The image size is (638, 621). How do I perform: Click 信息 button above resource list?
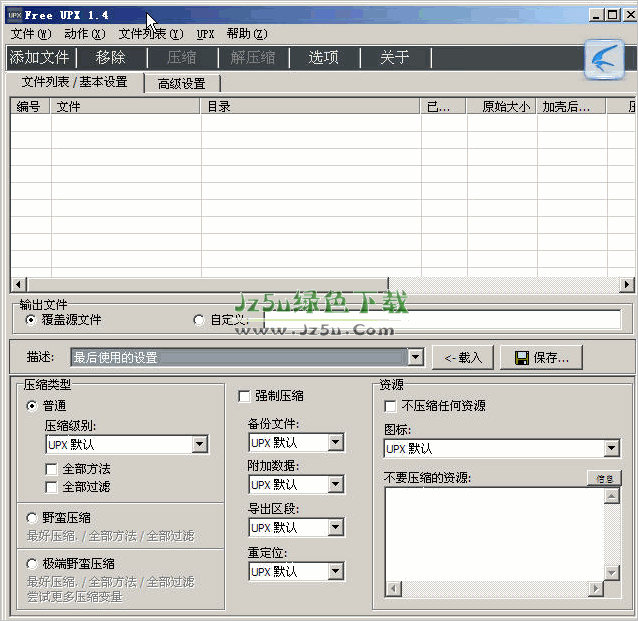click(x=604, y=479)
